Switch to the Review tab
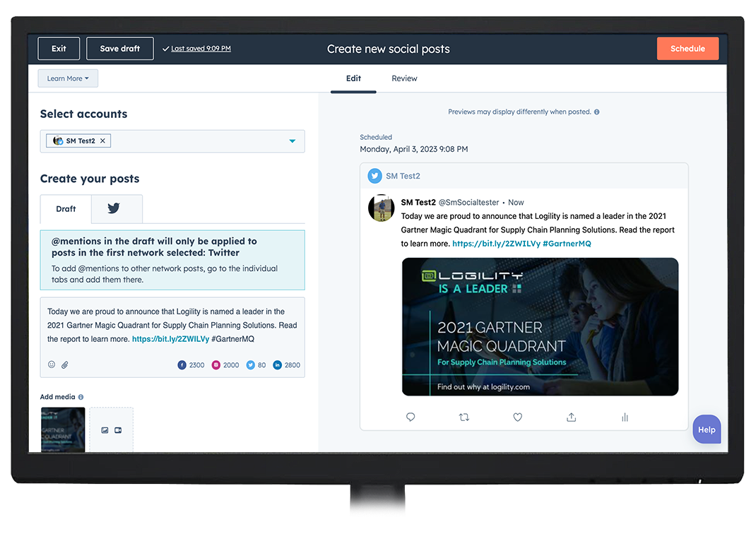 tap(404, 78)
